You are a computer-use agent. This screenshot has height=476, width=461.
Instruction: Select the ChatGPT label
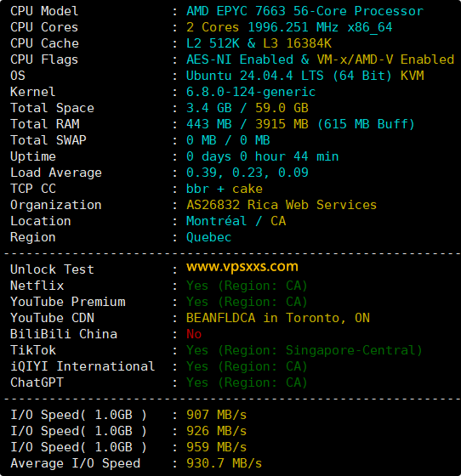point(37,382)
